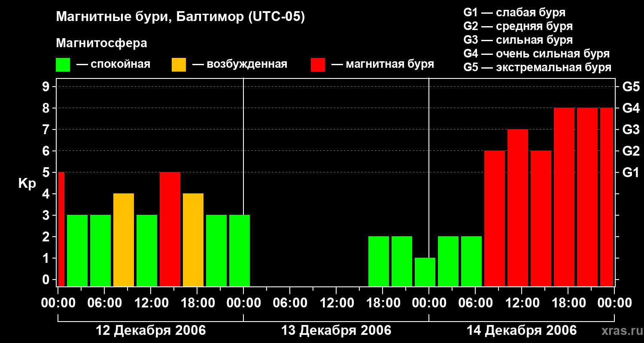The width and height of the screenshot is (644, 343).
Task: Click the orange 'возбужденная' legend swatch
Action: [x=179, y=64]
